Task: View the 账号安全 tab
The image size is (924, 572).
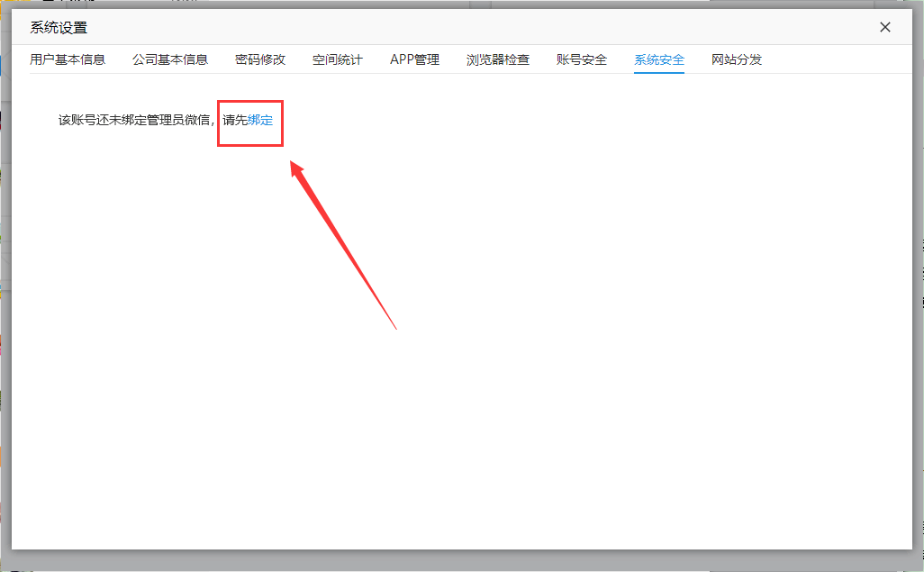Action: pyautogui.click(x=582, y=59)
